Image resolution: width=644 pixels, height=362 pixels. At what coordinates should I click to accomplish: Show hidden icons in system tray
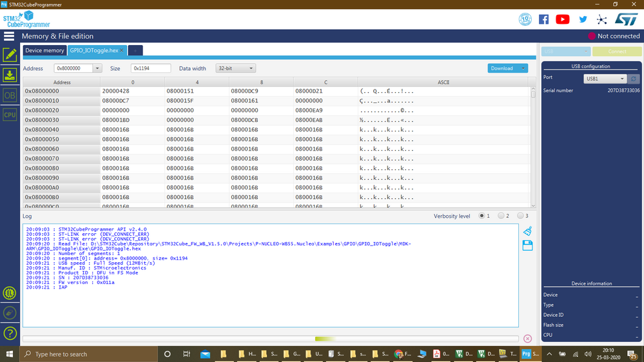coord(549,354)
